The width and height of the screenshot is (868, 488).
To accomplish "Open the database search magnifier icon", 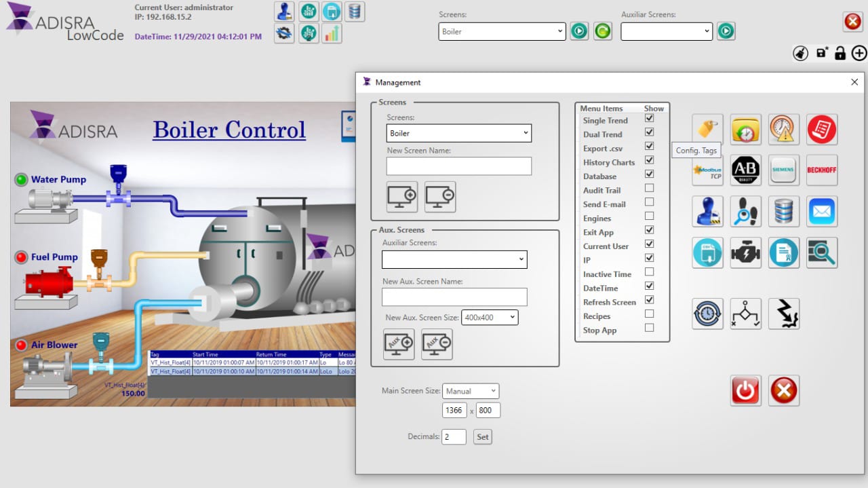I will pyautogui.click(x=822, y=252).
